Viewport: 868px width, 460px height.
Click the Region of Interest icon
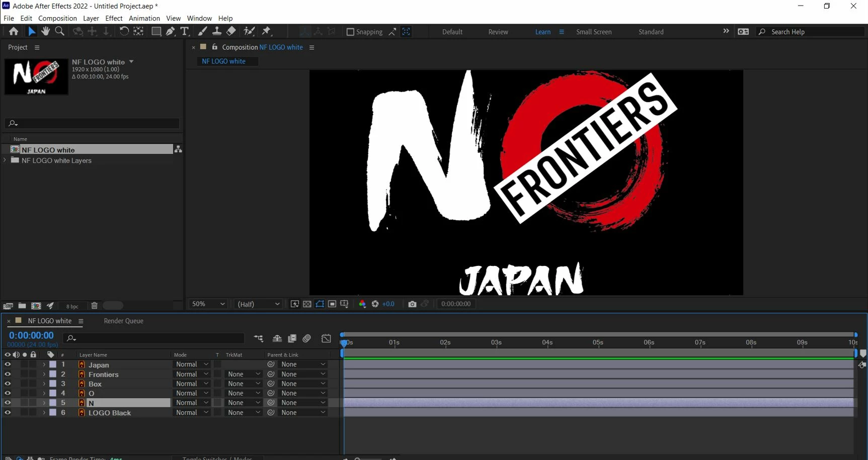pos(332,304)
